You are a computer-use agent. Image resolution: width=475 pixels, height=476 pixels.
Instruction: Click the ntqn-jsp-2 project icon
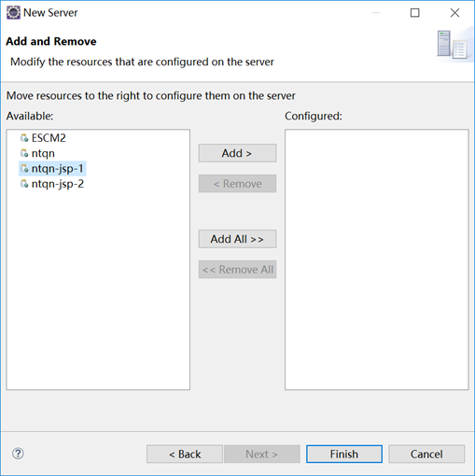[24, 184]
